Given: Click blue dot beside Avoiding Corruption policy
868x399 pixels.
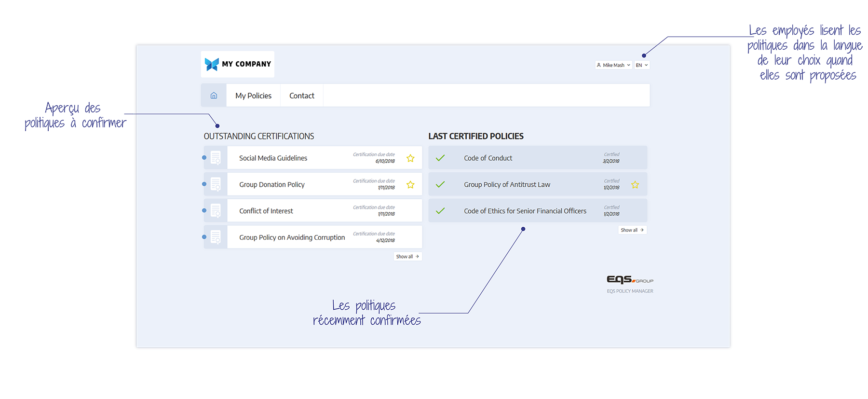Looking at the screenshot, I should coord(204,237).
